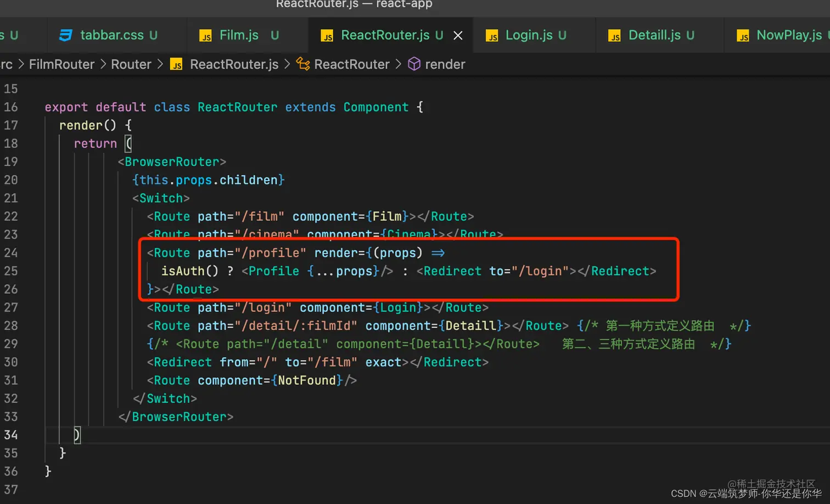Viewport: 830px width, 504px height.
Task: Click line number 30 in gutter
Action: [11, 362]
